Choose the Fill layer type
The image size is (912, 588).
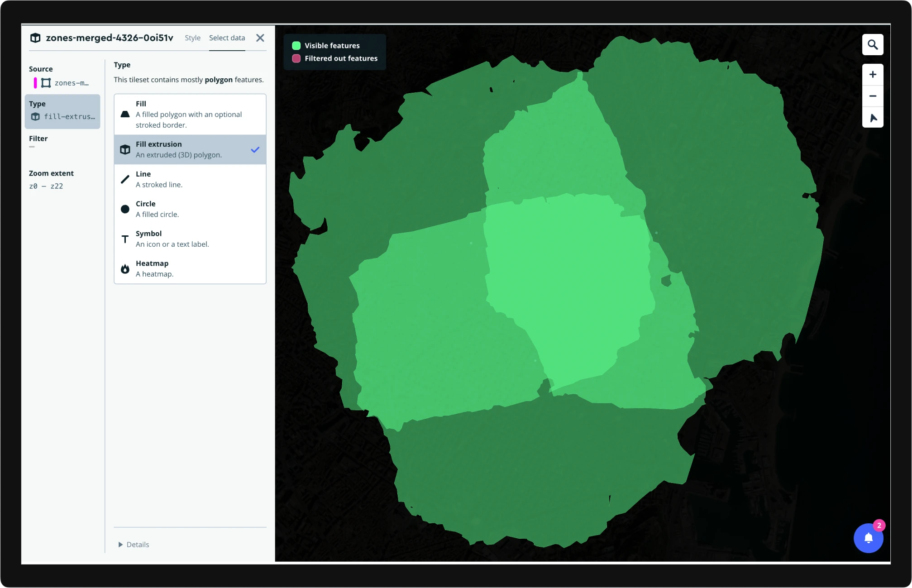(190, 115)
